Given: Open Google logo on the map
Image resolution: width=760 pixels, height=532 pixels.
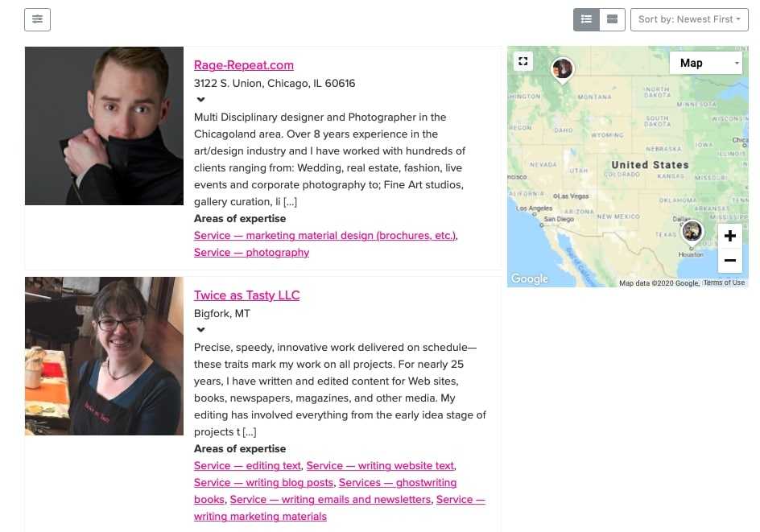Looking at the screenshot, I should (x=529, y=278).
